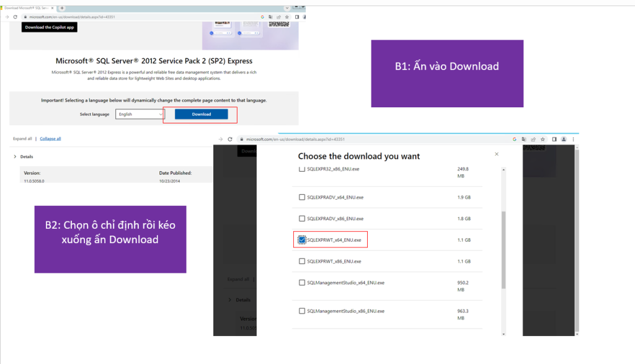635x364 pixels.
Task: Uncheck the SQLEXPRWT_x64_ENU.exe checkbox
Action: tap(302, 240)
